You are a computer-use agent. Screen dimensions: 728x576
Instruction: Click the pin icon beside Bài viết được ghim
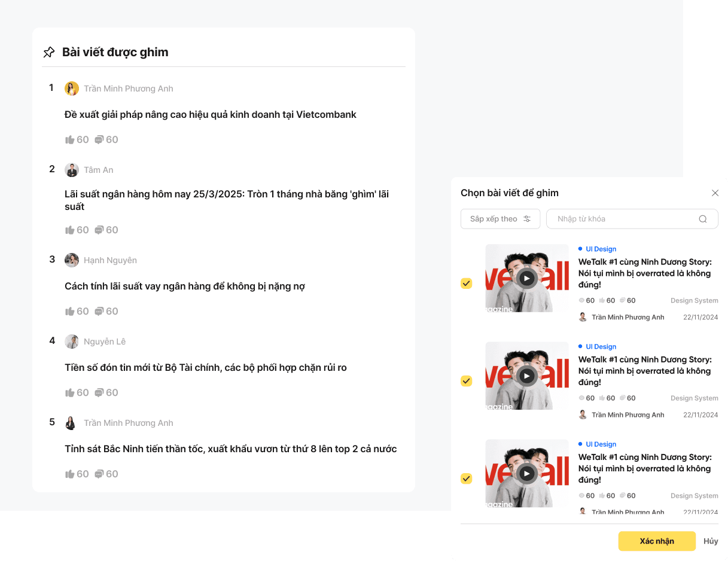(x=49, y=52)
